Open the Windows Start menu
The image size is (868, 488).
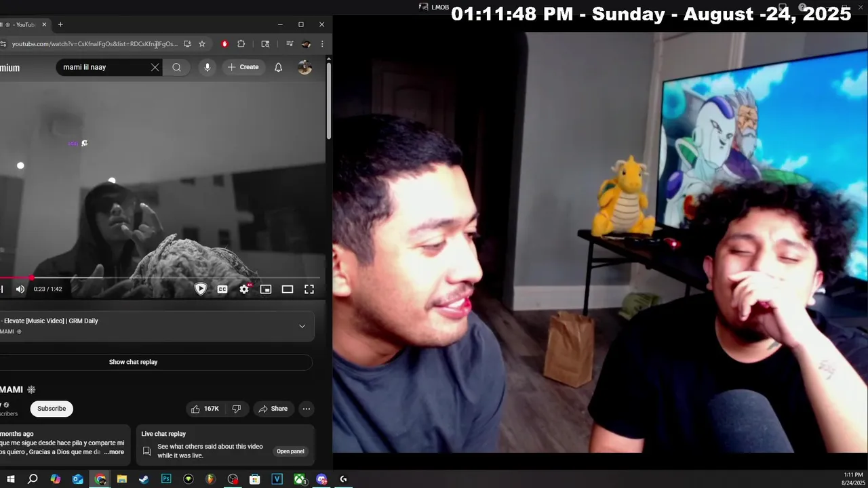click(10, 479)
